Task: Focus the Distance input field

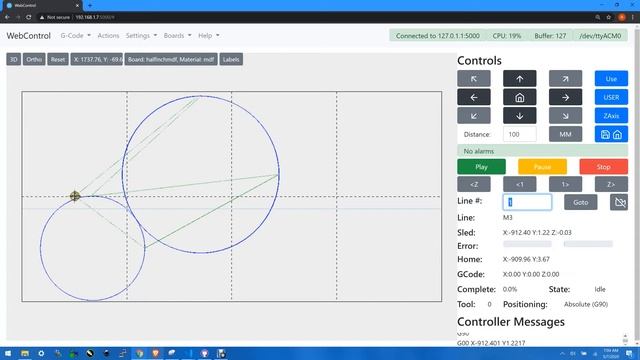Action: [519, 134]
